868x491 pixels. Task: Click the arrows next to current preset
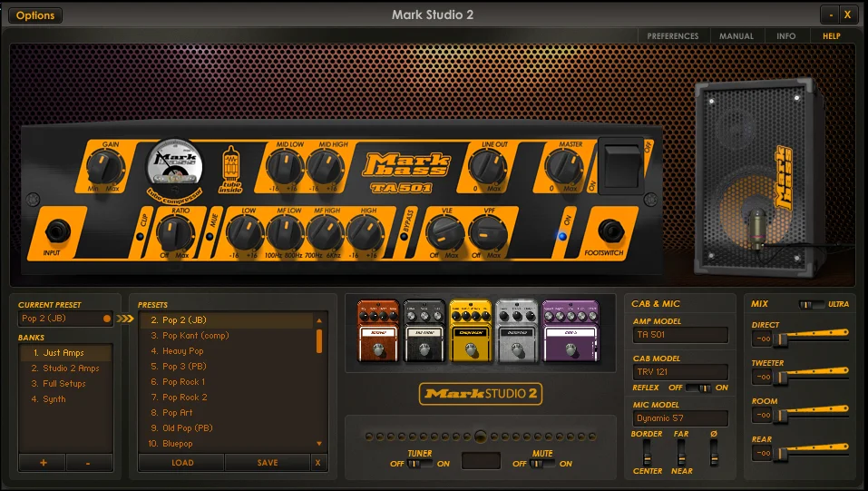click(126, 319)
